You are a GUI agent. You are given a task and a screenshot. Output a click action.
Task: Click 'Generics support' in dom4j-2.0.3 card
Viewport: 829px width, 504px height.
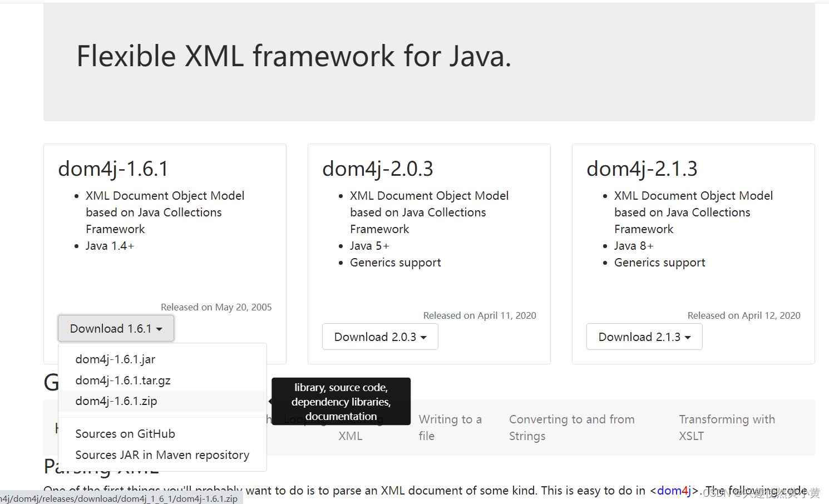click(395, 263)
